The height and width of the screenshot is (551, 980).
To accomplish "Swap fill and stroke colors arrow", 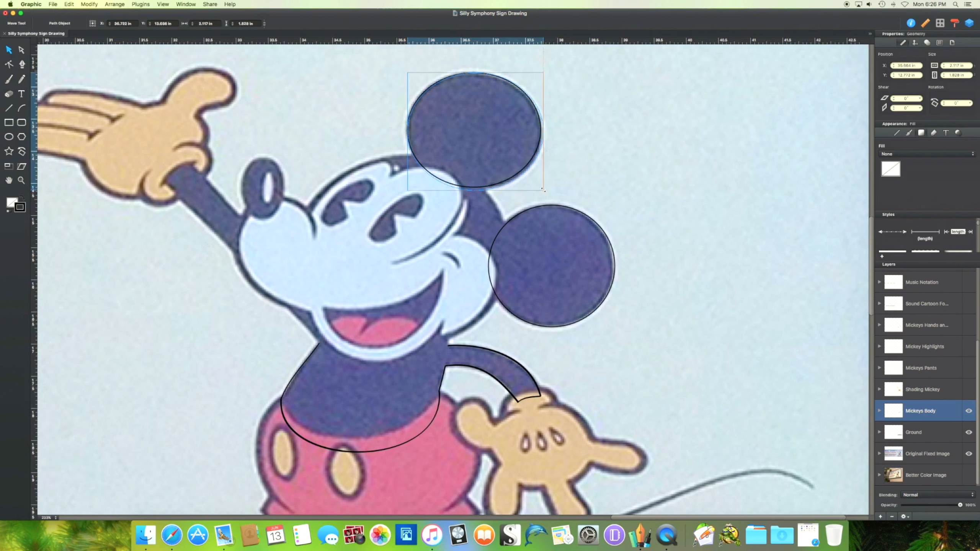I will (22, 198).
